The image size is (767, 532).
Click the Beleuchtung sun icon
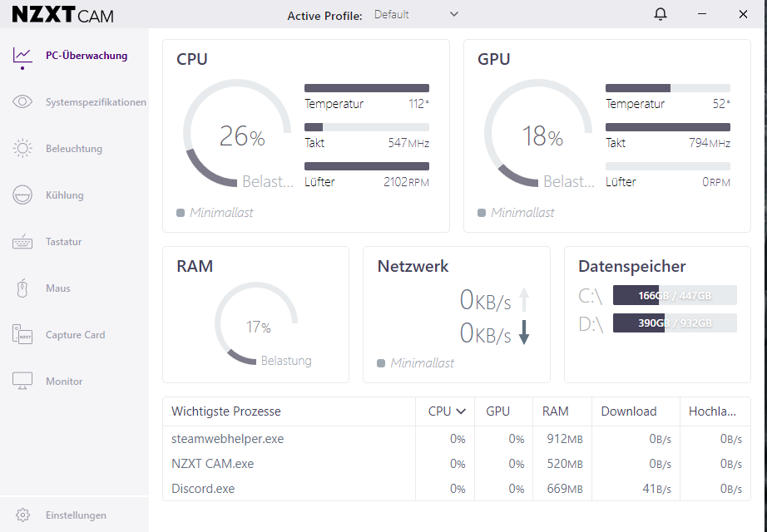22,148
